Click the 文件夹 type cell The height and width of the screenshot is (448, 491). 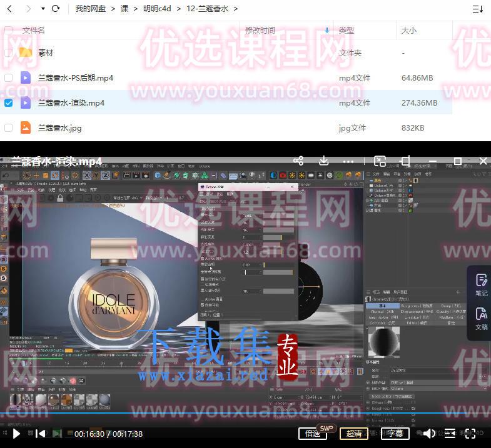pyautogui.click(x=350, y=53)
